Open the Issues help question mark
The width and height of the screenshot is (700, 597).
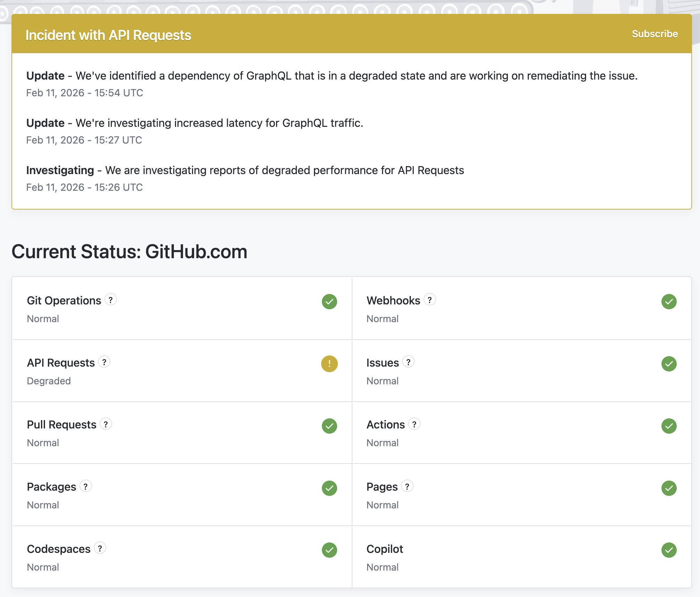pyautogui.click(x=408, y=362)
